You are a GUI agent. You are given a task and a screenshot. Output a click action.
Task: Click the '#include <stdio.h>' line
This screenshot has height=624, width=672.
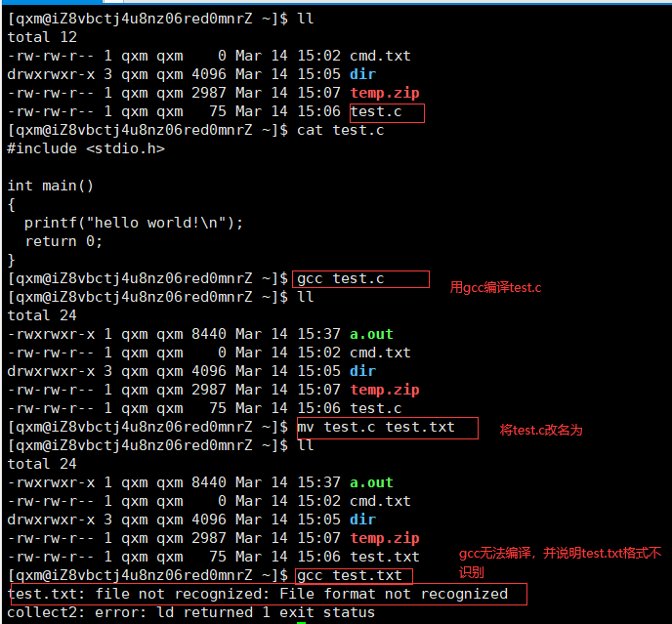pyautogui.click(x=86, y=148)
